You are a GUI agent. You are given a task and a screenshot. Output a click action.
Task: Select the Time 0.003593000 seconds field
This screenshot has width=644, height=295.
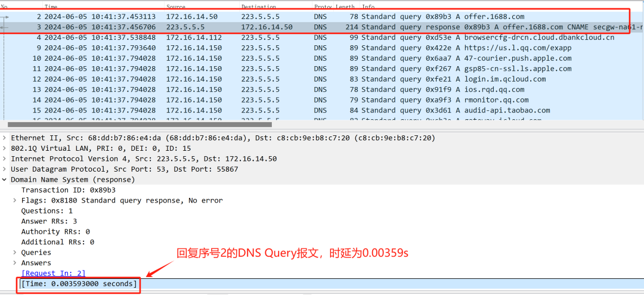pos(79,284)
